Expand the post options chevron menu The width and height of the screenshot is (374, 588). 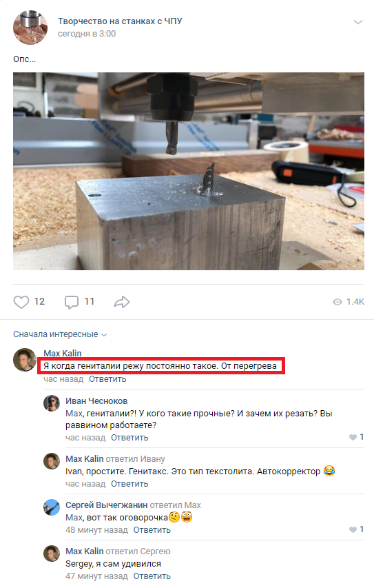pyautogui.click(x=358, y=22)
